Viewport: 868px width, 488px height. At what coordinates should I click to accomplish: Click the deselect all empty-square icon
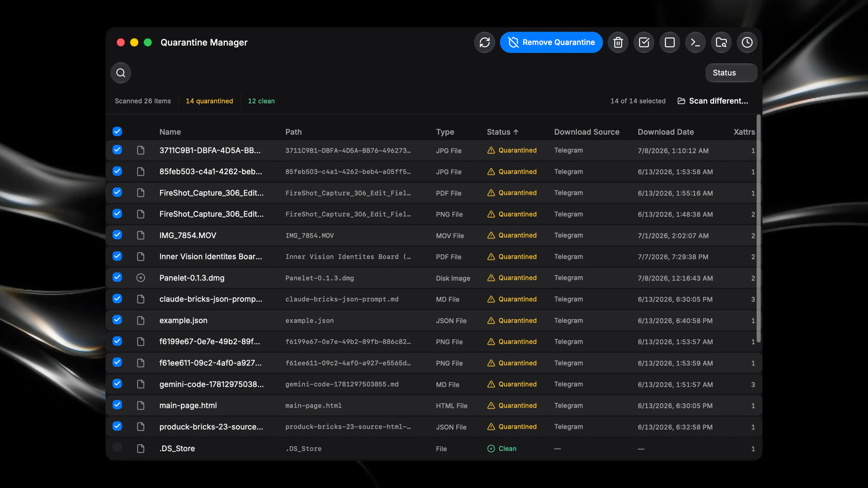(669, 43)
